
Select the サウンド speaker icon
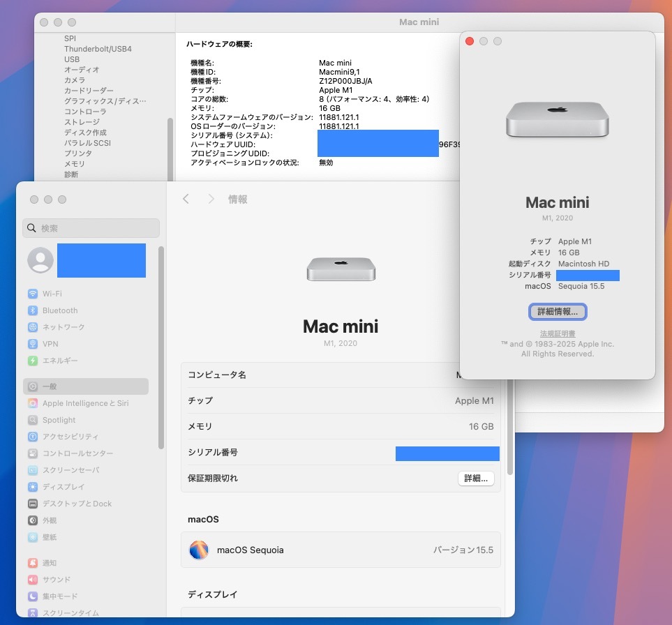point(33,579)
